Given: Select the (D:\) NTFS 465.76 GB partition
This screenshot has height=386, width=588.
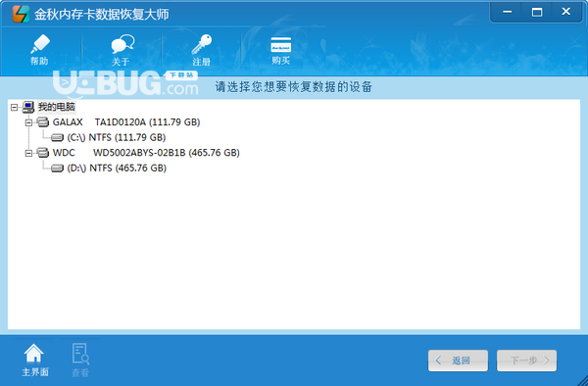Looking at the screenshot, I should 117,168.
